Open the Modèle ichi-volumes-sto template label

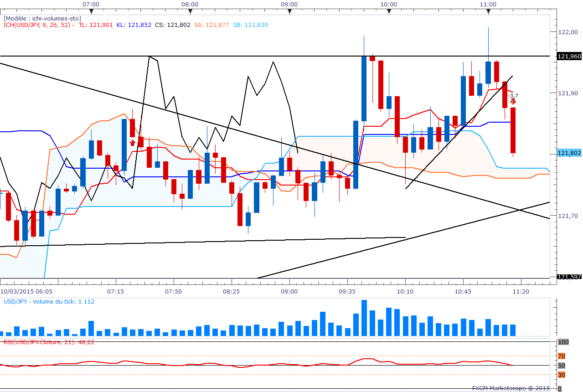click(x=42, y=18)
